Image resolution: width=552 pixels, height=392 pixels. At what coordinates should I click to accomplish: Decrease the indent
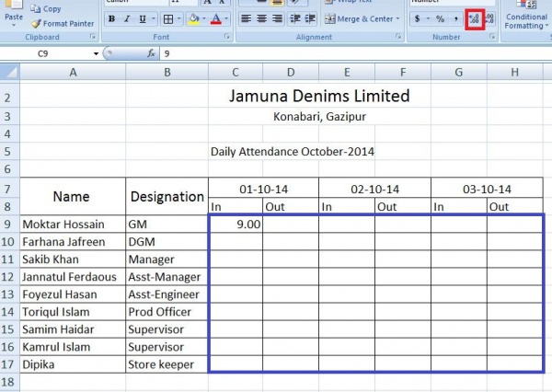(294, 18)
